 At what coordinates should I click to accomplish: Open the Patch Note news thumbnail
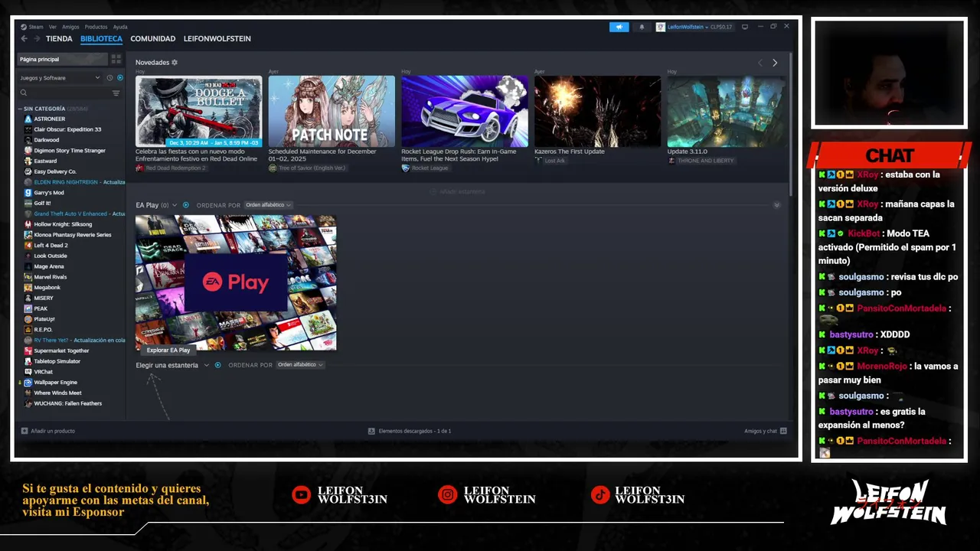[x=332, y=111]
